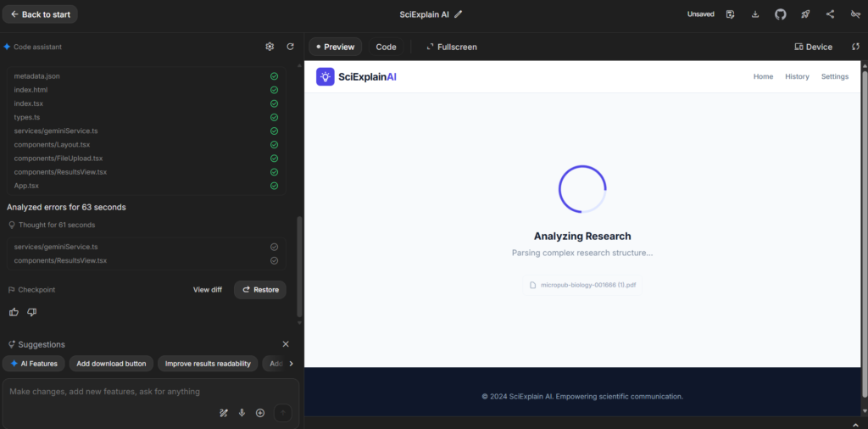
Task: Click the save icon beside Unsaved
Action: point(731,14)
